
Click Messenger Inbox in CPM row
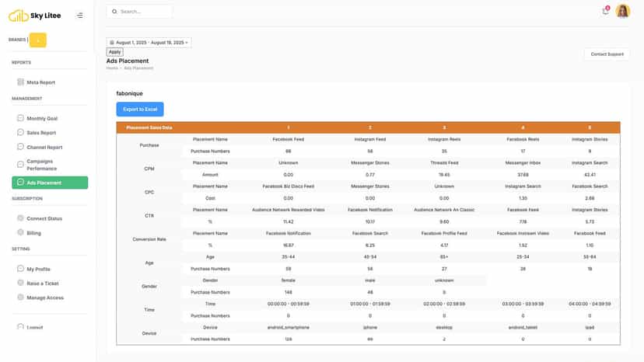523,162
